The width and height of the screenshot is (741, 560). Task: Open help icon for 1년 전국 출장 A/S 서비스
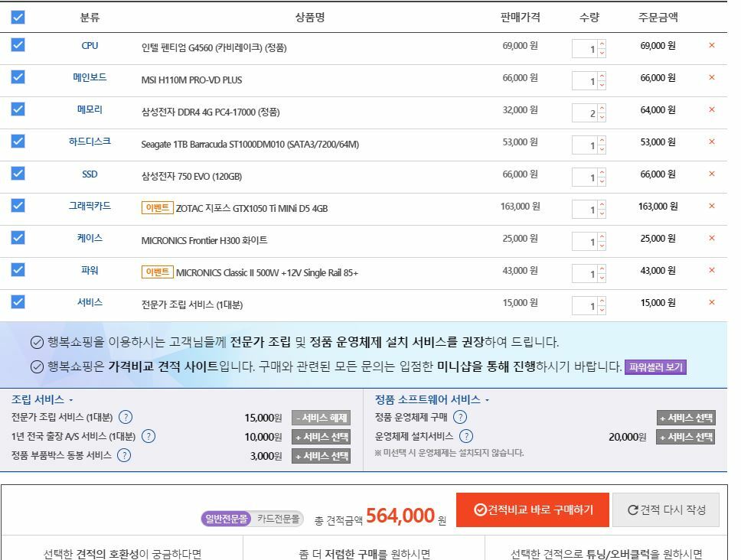(149, 436)
